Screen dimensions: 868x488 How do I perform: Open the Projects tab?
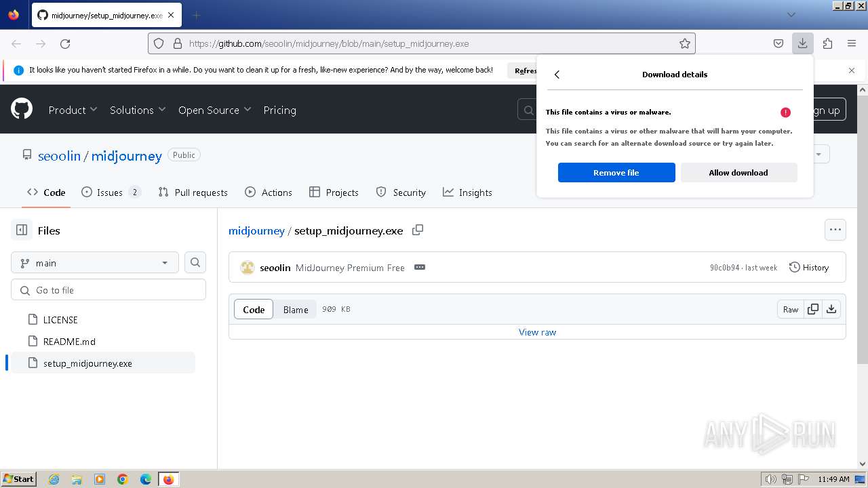point(334,192)
